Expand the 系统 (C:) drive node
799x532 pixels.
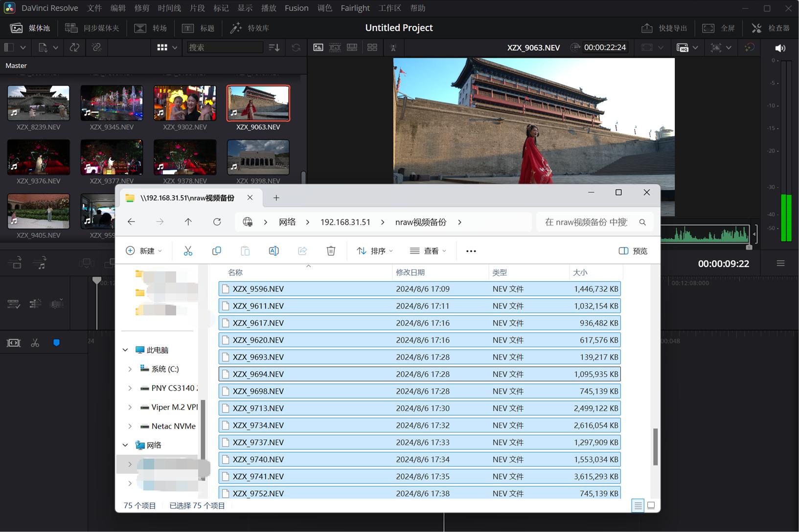(130, 369)
